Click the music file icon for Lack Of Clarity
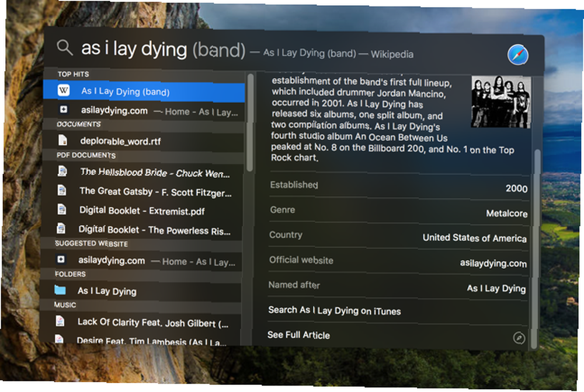The width and height of the screenshot is (584, 392). coord(60,321)
